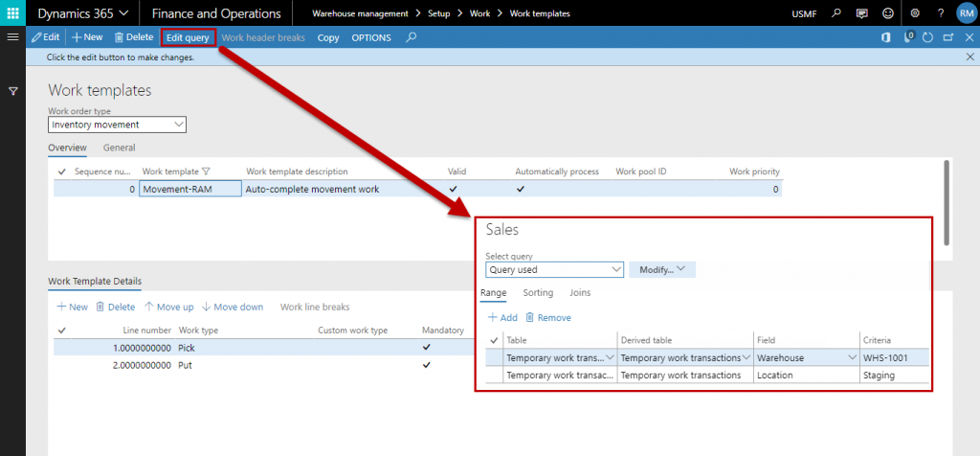Open the RM user profile avatar

[x=967, y=13]
